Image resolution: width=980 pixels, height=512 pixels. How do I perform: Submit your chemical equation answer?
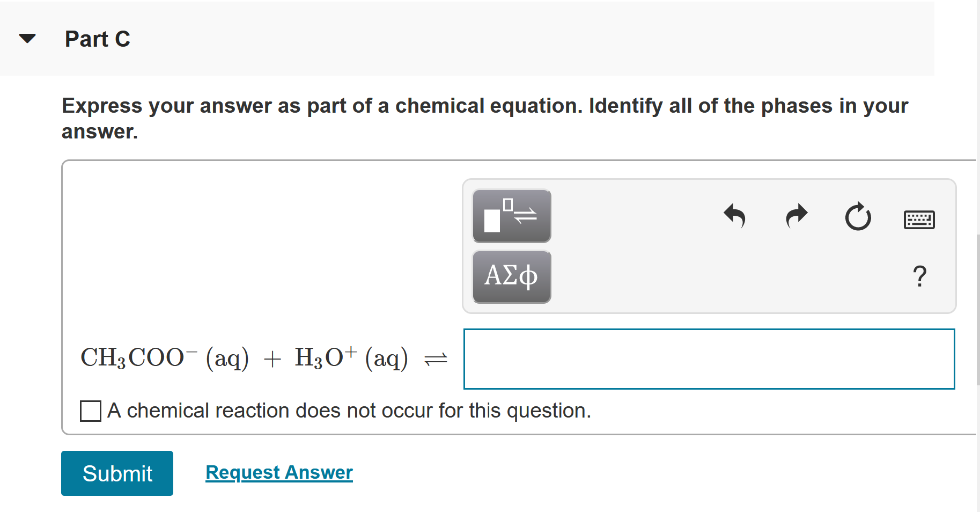point(117,473)
